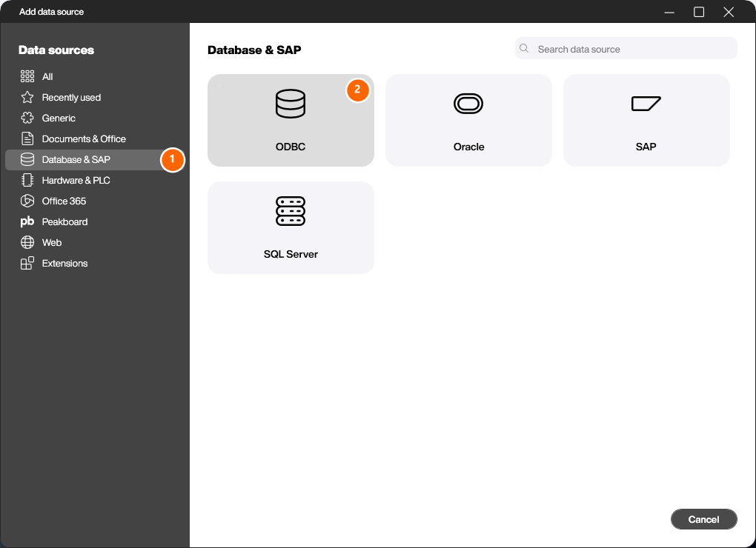Screen dimensions: 756x548
Task: Minimize the Add data source window
Action: (x=669, y=12)
